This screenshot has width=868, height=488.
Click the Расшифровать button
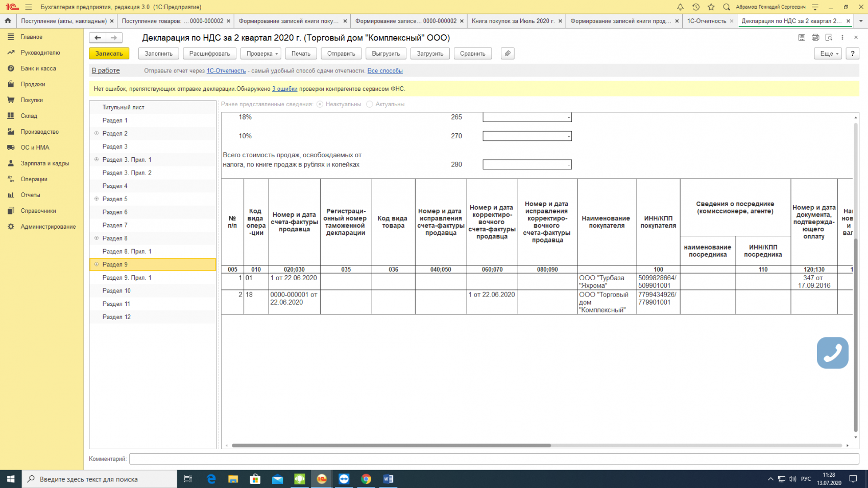coord(209,54)
